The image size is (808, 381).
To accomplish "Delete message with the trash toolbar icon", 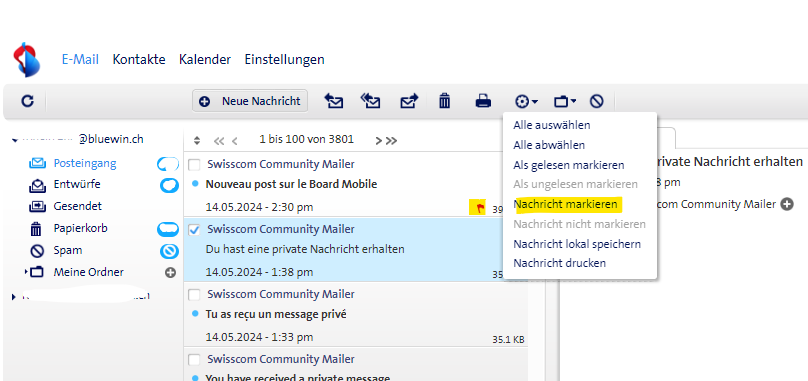I will tap(444, 101).
